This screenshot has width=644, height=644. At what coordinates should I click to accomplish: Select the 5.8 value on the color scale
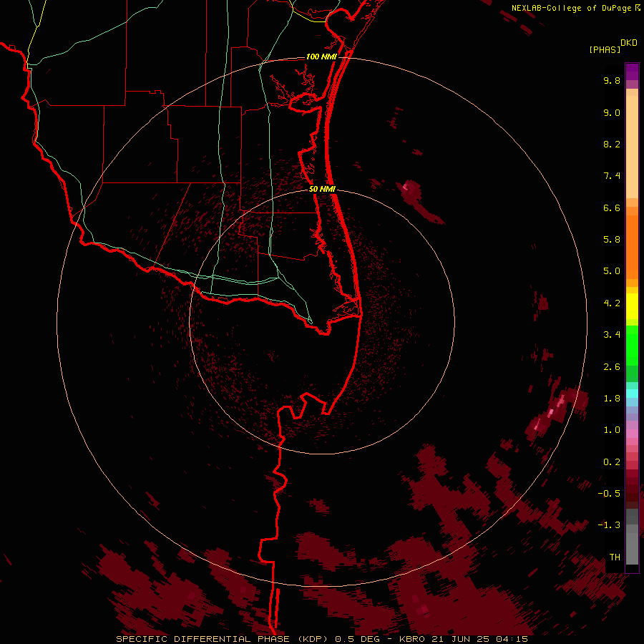point(612,240)
